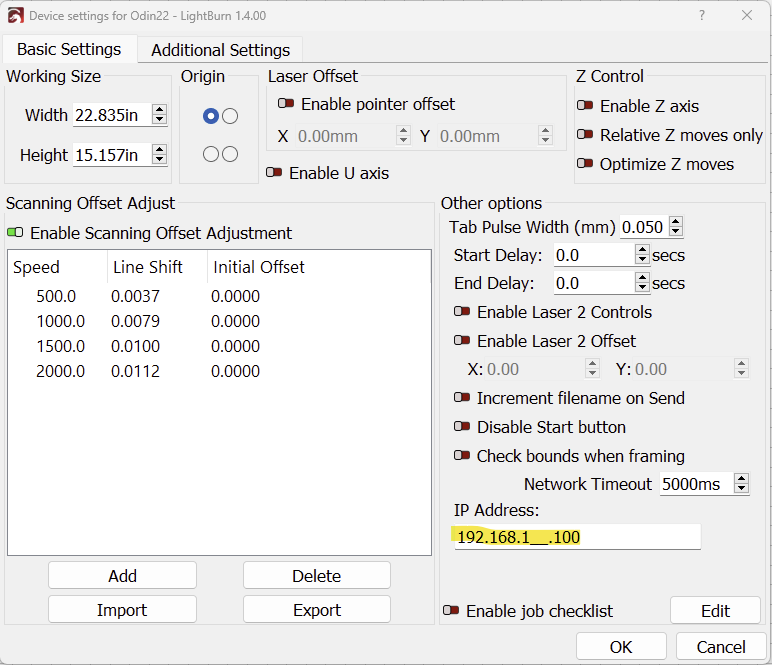Select the top-right origin radio button
This screenshot has height=665, width=772.
pyautogui.click(x=230, y=116)
